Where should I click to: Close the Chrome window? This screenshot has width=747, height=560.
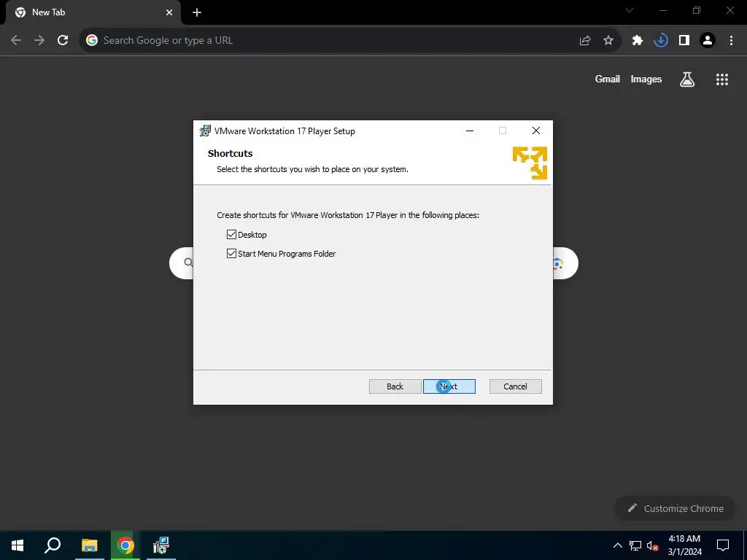pos(729,10)
